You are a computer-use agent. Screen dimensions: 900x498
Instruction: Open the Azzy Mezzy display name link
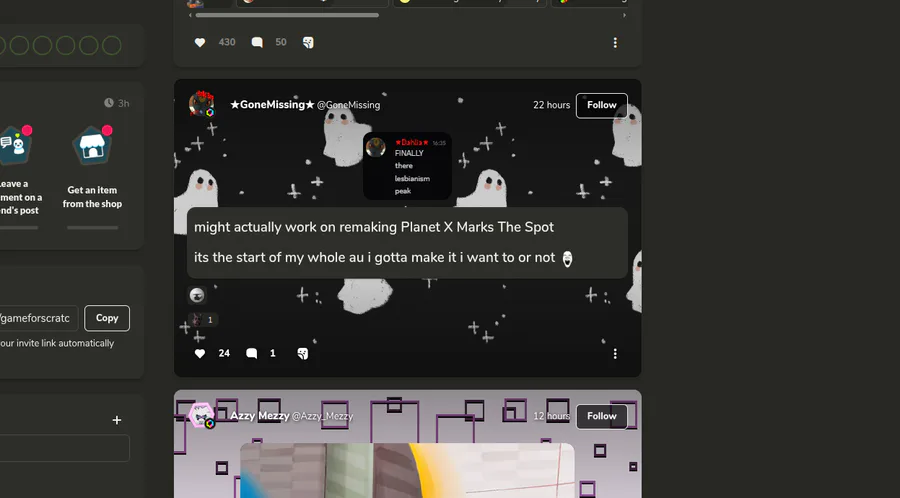pyautogui.click(x=260, y=416)
